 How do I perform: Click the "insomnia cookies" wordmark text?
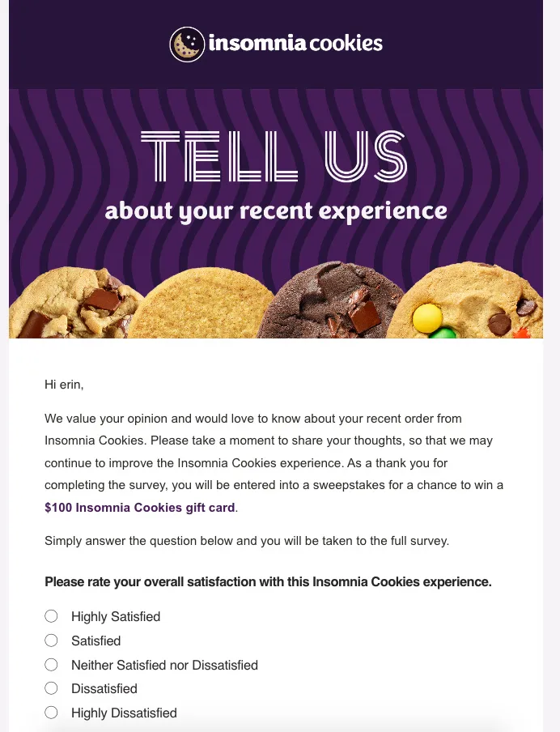tap(295, 44)
